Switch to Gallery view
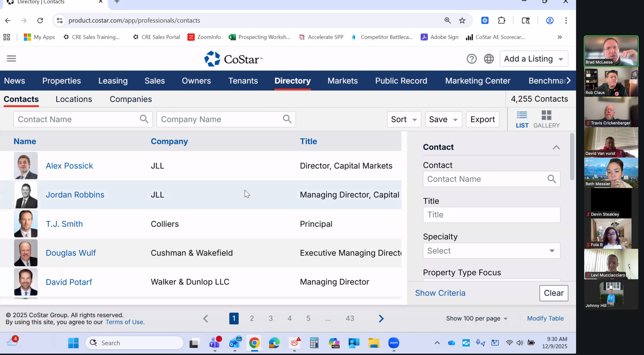 tap(546, 119)
